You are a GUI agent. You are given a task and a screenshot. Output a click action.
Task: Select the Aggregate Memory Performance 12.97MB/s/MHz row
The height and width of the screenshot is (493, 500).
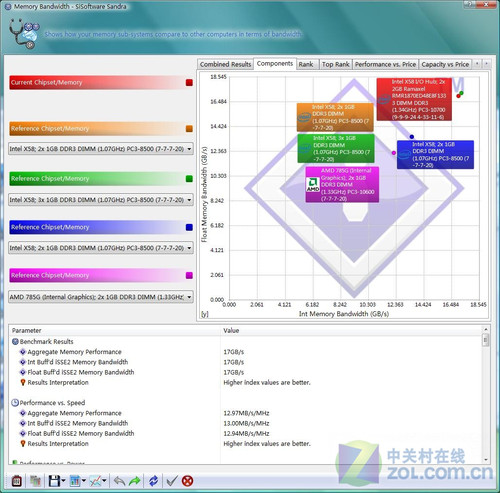245,413
